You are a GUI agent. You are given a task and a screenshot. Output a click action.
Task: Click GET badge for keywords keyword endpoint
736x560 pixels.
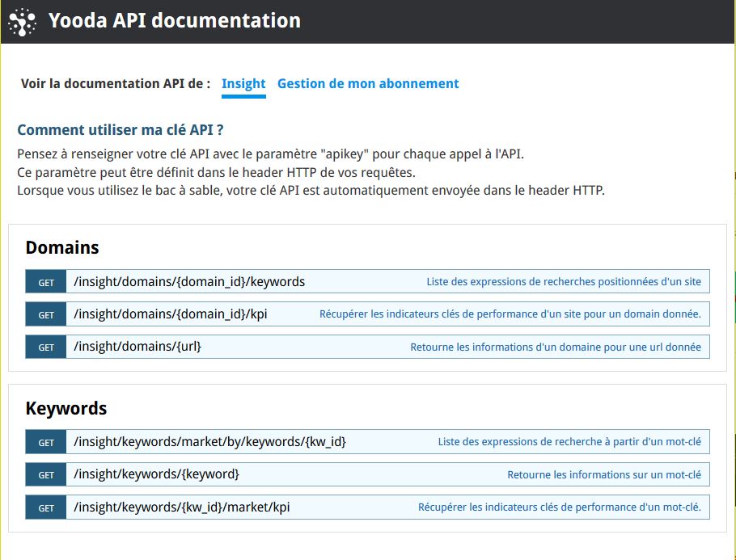click(x=46, y=474)
